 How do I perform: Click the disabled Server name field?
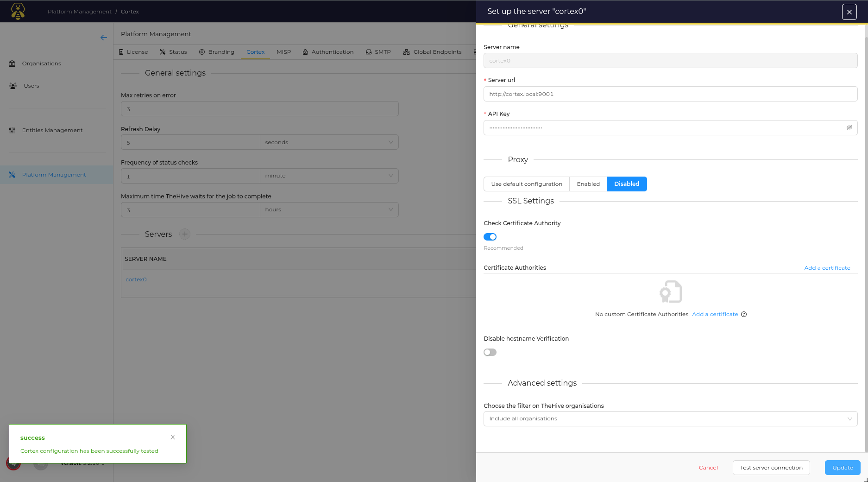pos(671,61)
